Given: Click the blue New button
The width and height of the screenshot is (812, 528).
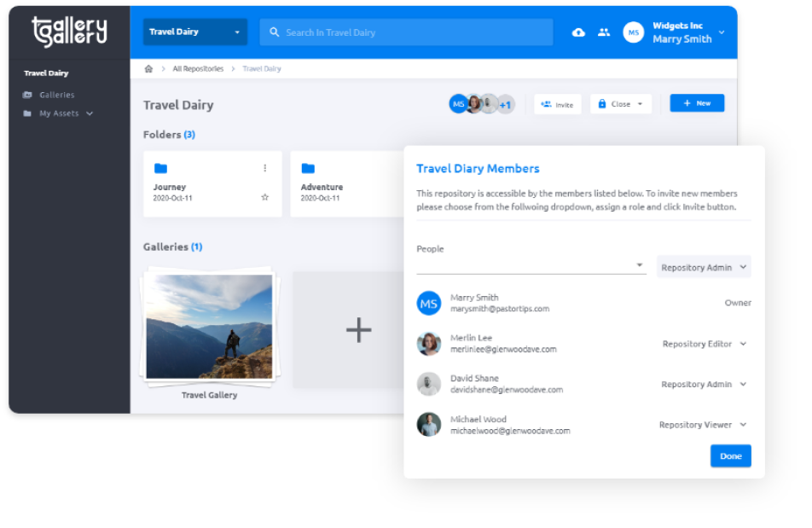Looking at the screenshot, I should point(697,103).
